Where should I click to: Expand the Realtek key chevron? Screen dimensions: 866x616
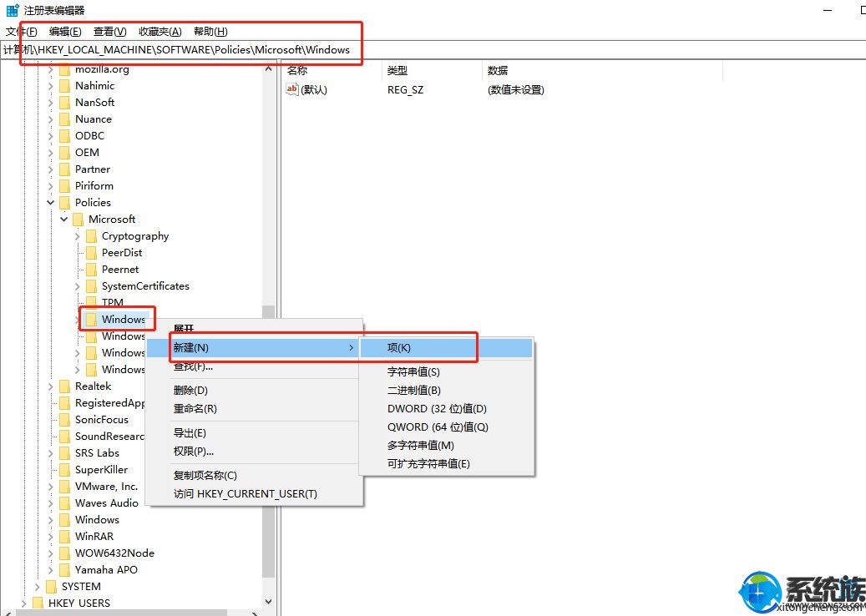click(x=50, y=386)
